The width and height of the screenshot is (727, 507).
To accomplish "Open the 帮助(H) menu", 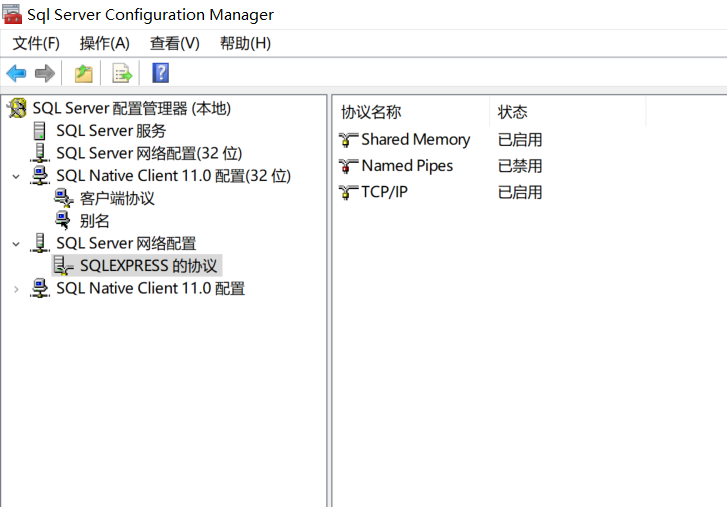I will coord(245,43).
